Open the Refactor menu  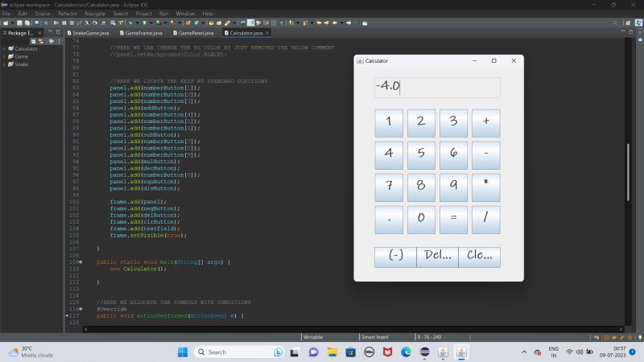[68, 14]
